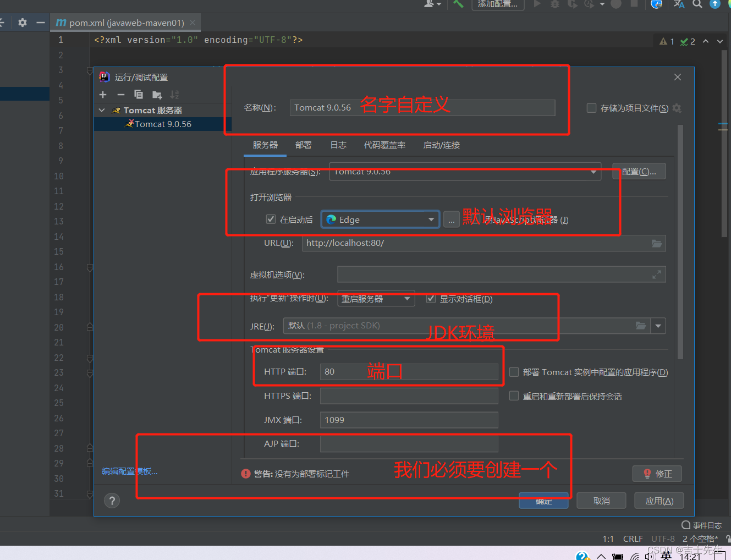Click the URL input field
Screen dimensions: 731x560
point(484,243)
